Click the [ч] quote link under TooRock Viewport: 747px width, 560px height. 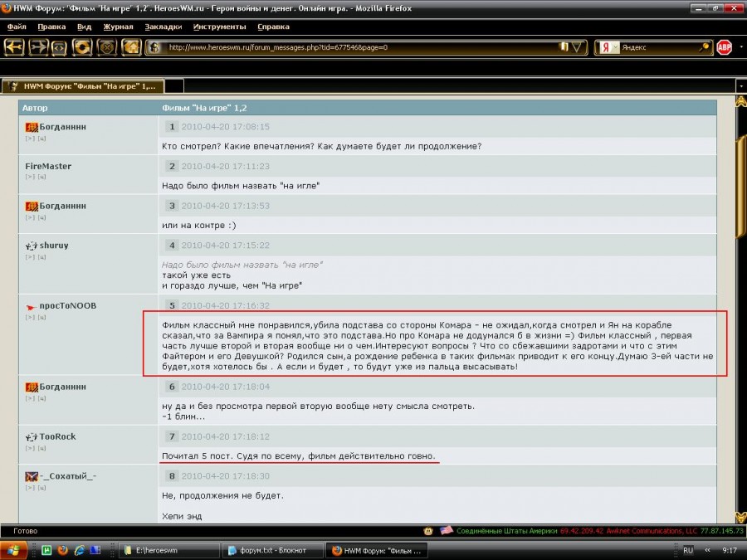point(42,448)
